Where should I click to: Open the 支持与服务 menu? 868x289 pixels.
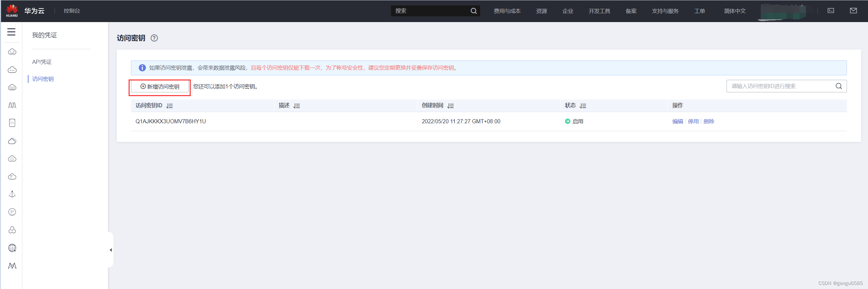click(665, 11)
